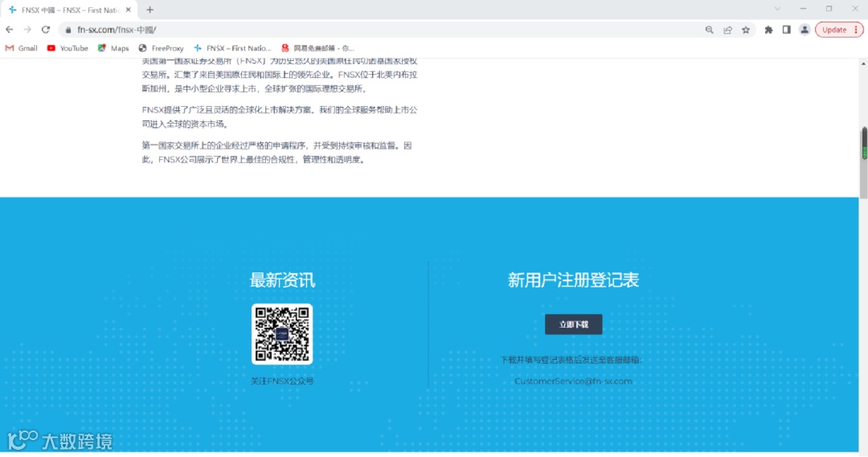Minimize the browser window
The width and height of the screenshot is (868, 457).
(803, 9)
